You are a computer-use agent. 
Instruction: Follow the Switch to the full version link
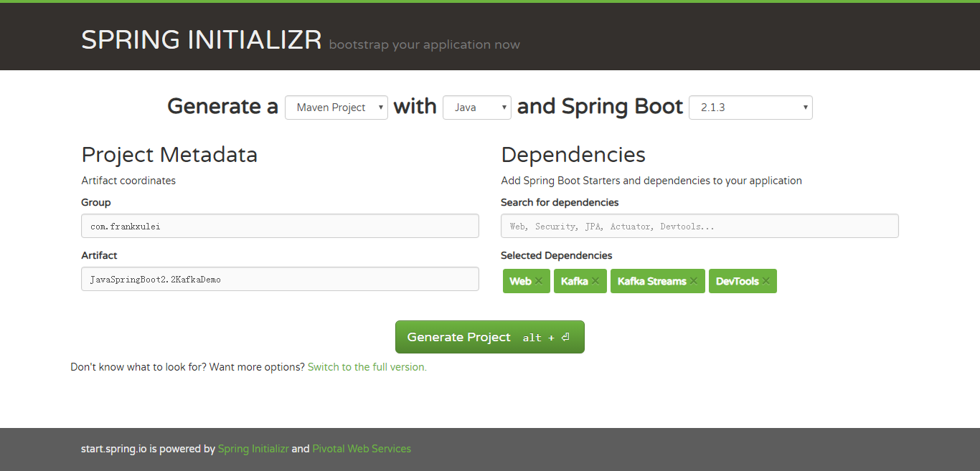click(367, 367)
